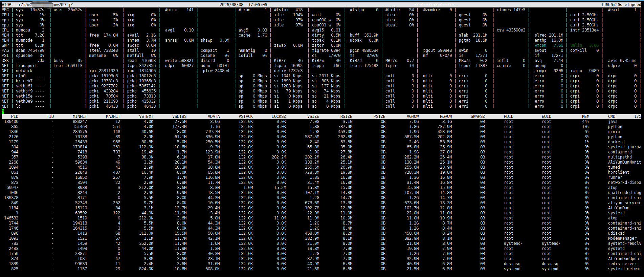This screenshot has width=644, height=277.
Task: Click the RGROW column header
Action: [x=446, y=116]
